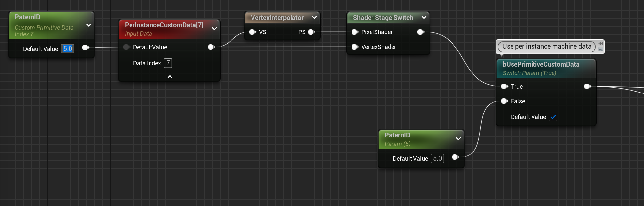Click the Shader Stage Switch output pin
This screenshot has height=206, width=644.
[x=421, y=32]
